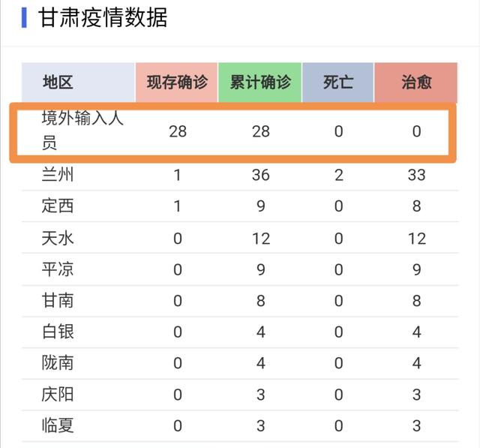Select 兰州's cured count 33

tap(416, 175)
